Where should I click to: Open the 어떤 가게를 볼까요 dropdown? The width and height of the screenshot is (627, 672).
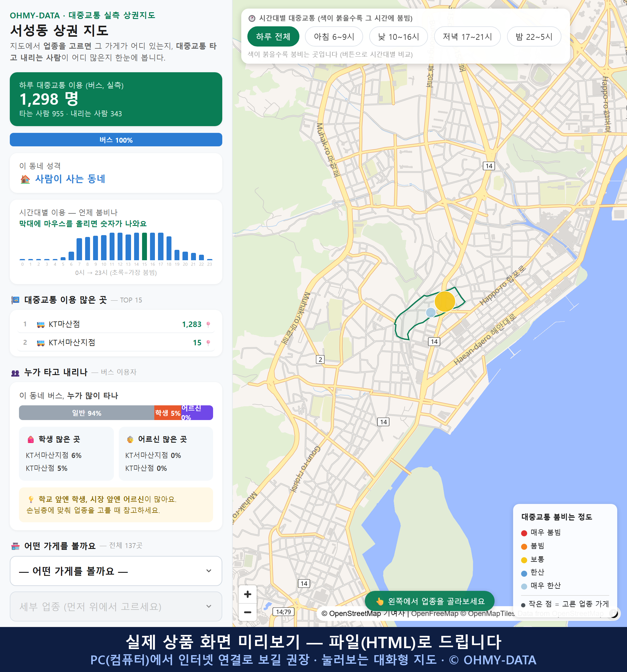[x=116, y=571]
